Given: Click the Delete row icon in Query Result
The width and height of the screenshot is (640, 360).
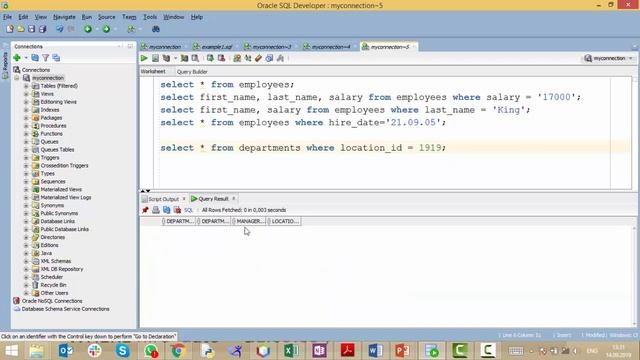Looking at the screenshot, I should click(177, 210).
